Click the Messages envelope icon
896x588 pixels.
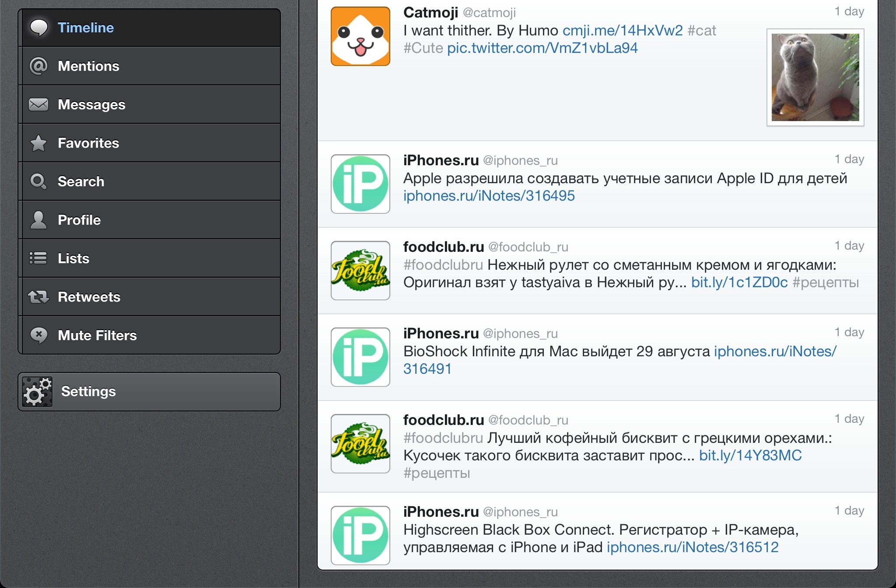[38, 104]
